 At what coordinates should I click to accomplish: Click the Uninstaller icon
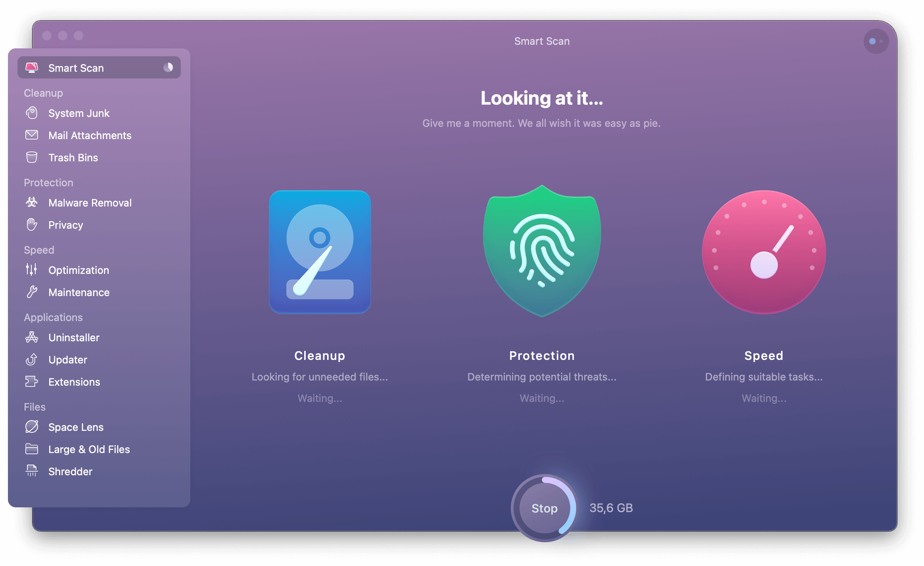point(32,337)
